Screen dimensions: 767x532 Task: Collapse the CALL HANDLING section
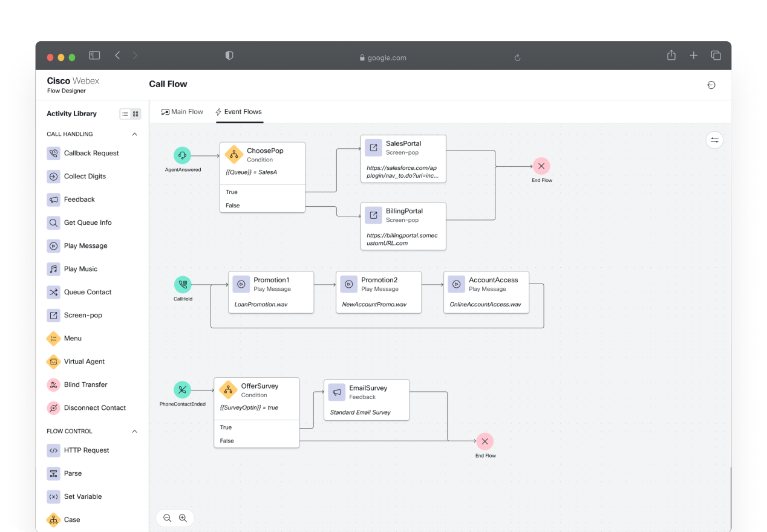(134, 134)
